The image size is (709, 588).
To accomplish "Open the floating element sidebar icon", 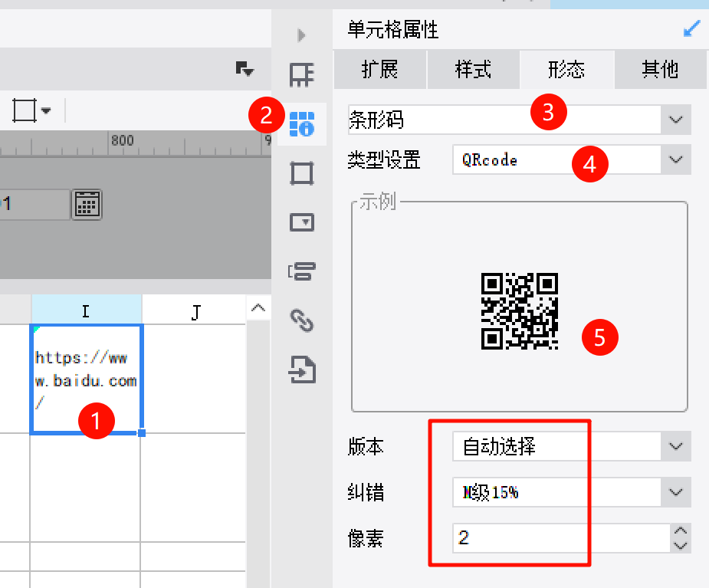I will pos(301,173).
